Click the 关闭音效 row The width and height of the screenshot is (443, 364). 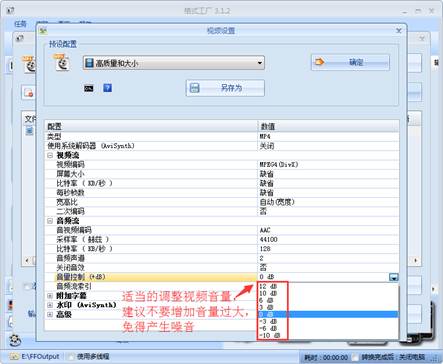222,267
